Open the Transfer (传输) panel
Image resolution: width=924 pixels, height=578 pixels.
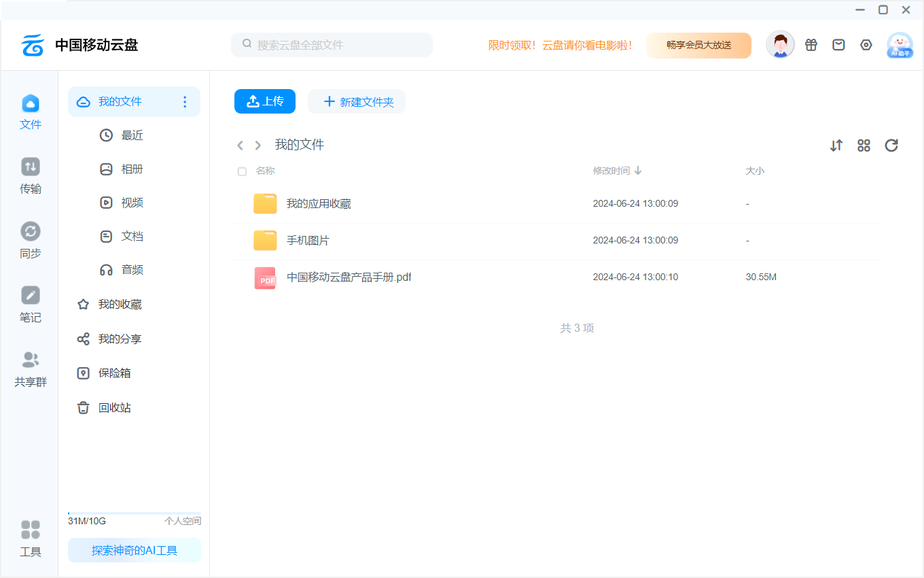(31, 176)
